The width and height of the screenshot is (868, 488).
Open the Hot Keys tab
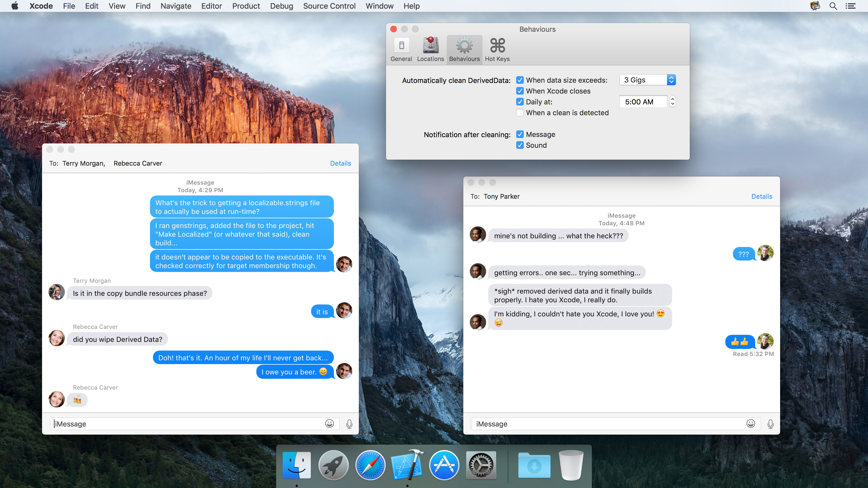click(x=497, y=50)
